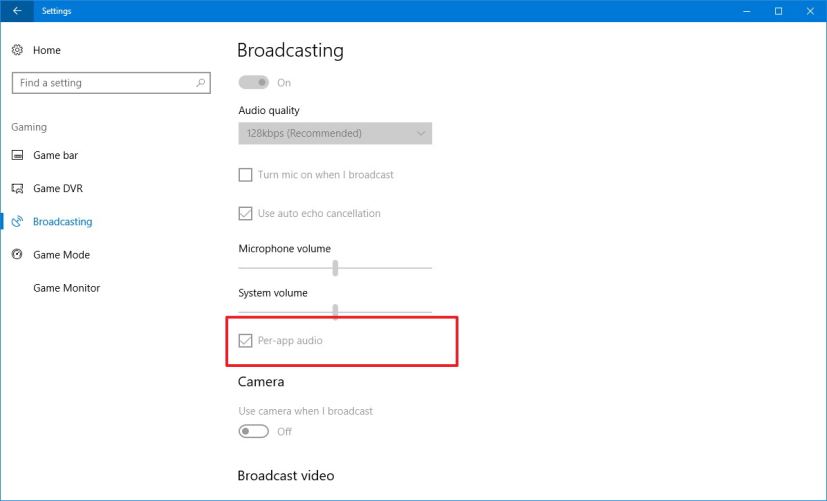The width and height of the screenshot is (827, 501).
Task: Open the Home settings page
Action: coord(46,50)
